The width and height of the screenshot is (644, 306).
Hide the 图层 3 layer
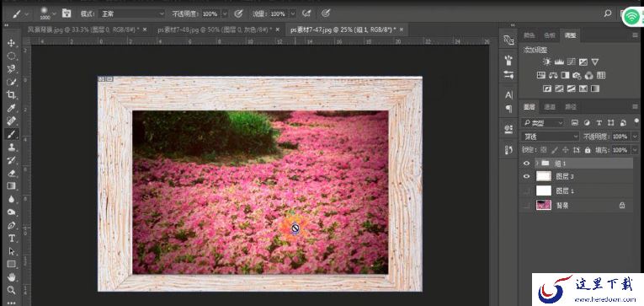tap(526, 176)
